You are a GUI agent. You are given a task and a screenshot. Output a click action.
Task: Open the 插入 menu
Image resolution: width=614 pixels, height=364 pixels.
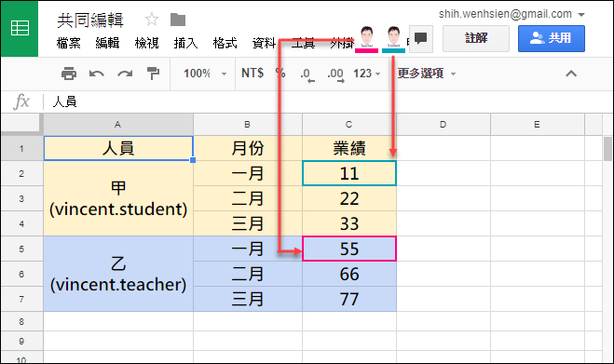(185, 43)
